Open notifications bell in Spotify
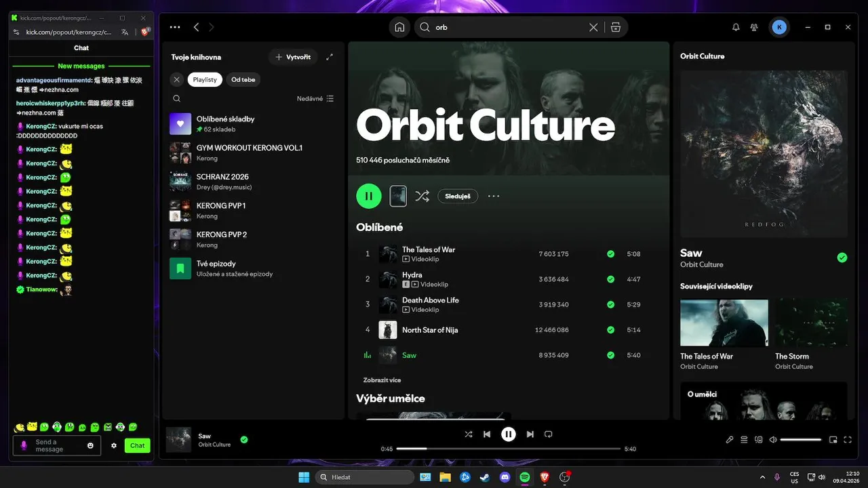868x488 pixels. click(x=736, y=27)
